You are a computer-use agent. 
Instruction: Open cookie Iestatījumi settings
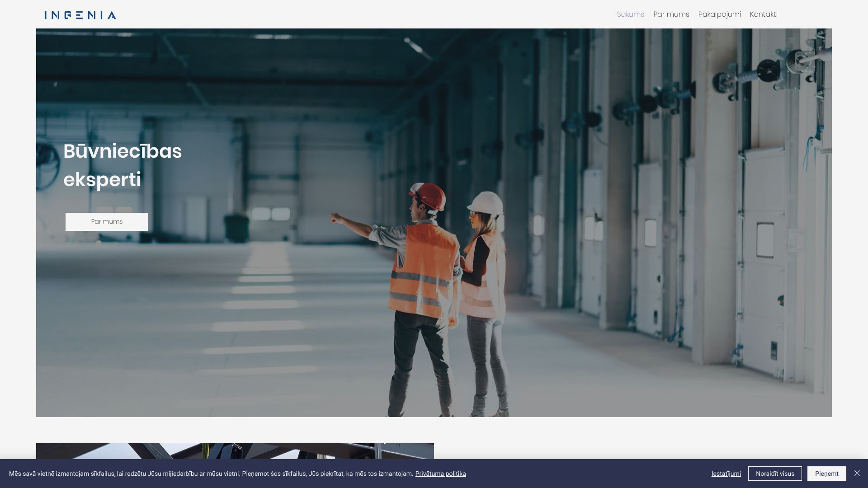pos(726,474)
